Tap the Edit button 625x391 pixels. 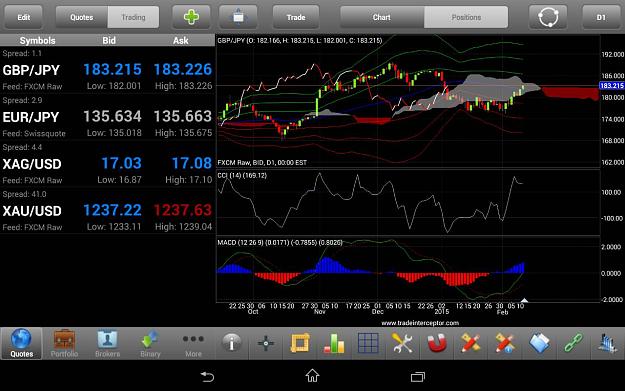point(23,17)
